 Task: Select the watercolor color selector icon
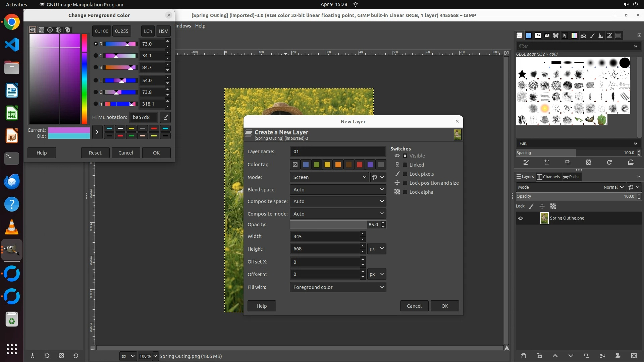(50, 30)
